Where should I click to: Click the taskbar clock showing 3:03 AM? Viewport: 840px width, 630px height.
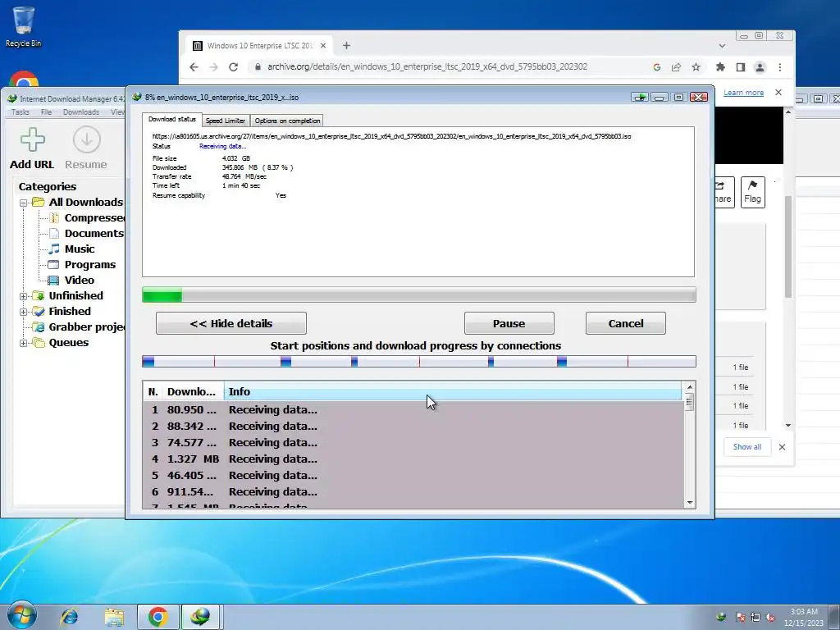(x=804, y=617)
